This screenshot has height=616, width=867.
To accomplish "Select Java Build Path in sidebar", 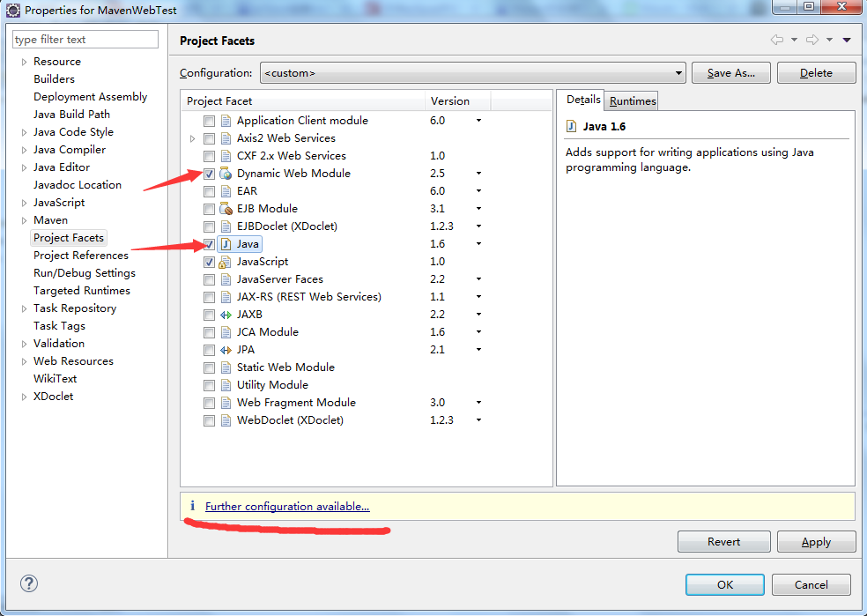I will pyautogui.click(x=71, y=115).
